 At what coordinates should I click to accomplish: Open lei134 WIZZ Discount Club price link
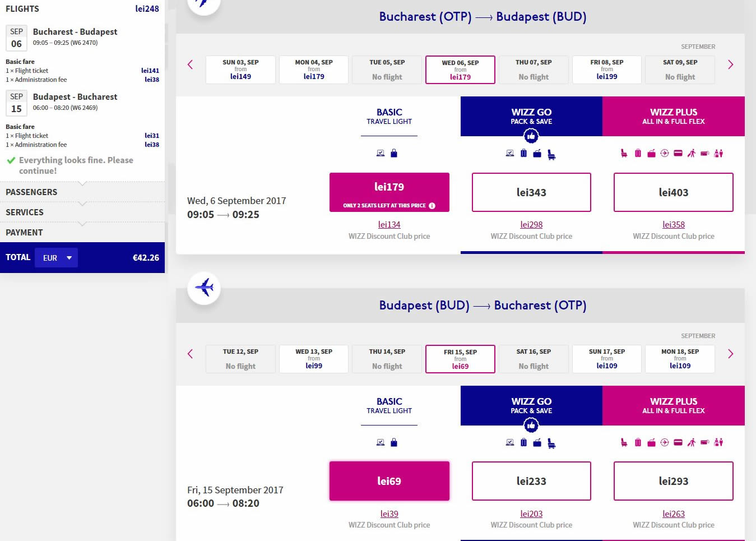[389, 224]
